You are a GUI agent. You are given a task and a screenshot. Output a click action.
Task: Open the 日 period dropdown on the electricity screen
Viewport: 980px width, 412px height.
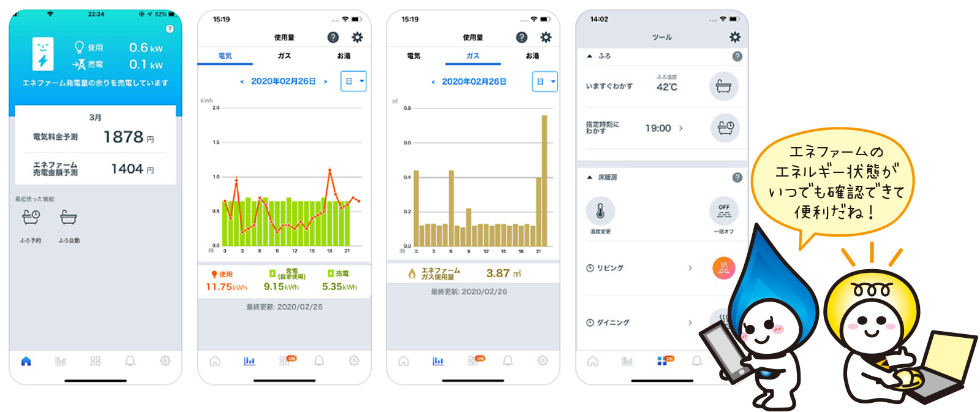(x=353, y=81)
